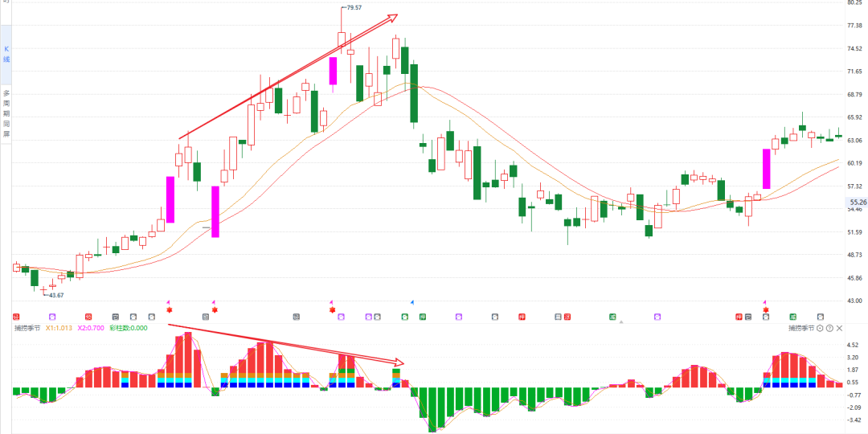This screenshot has height=434, width=868.
Task: Click the 80.25 price axis label
Action: pyautogui.click(x=855, y=2)
